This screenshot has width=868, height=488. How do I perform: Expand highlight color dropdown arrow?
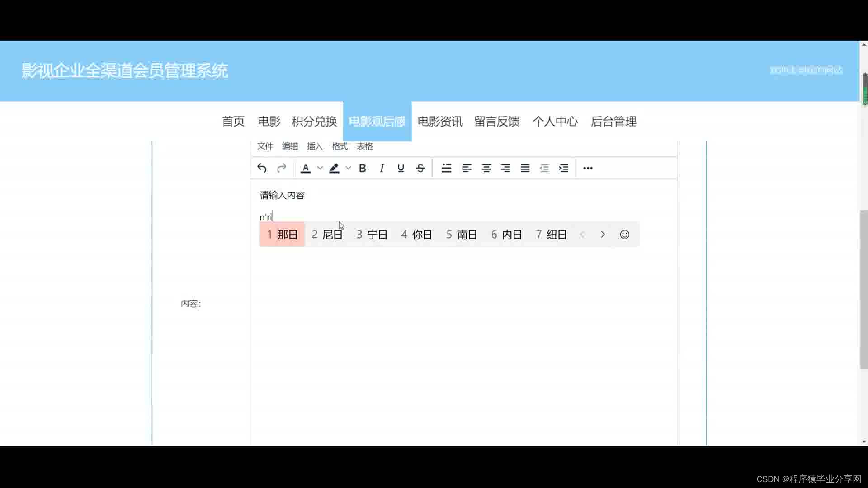point(348,168)
